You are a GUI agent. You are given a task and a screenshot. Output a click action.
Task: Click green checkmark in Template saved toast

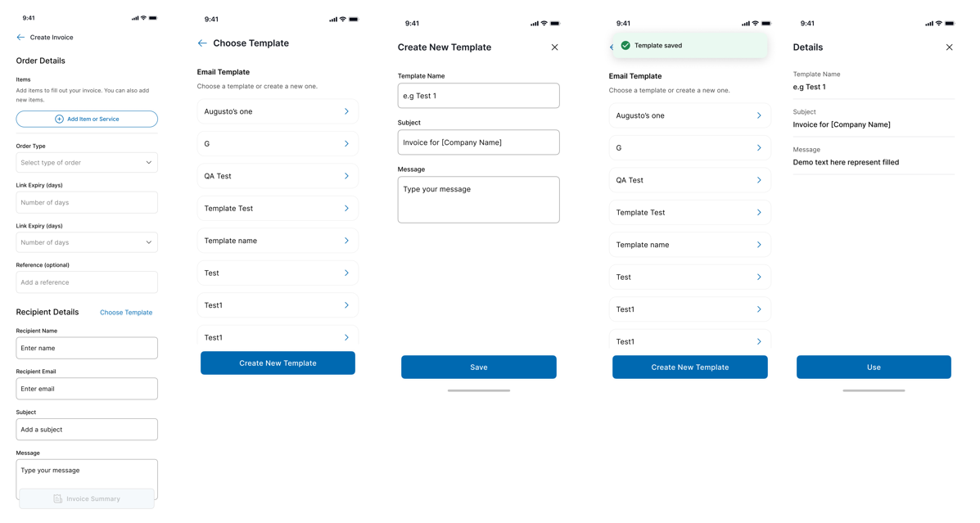625,46
